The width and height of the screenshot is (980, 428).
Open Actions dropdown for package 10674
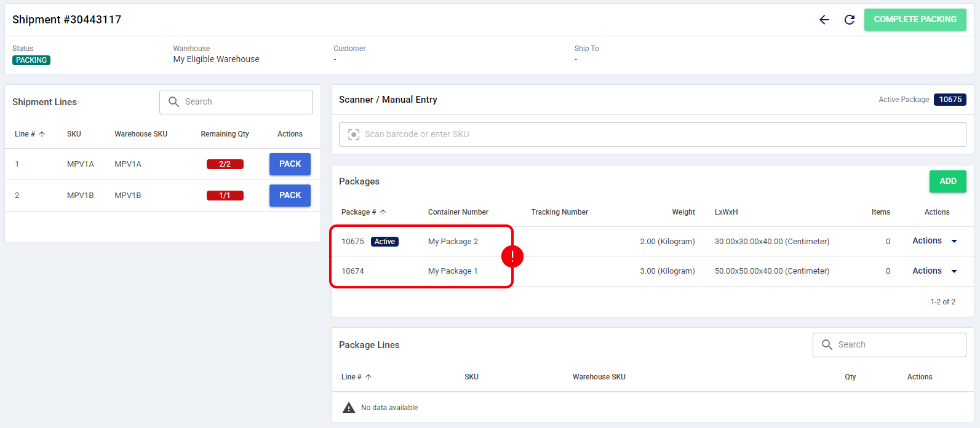[x=934, y=271]
